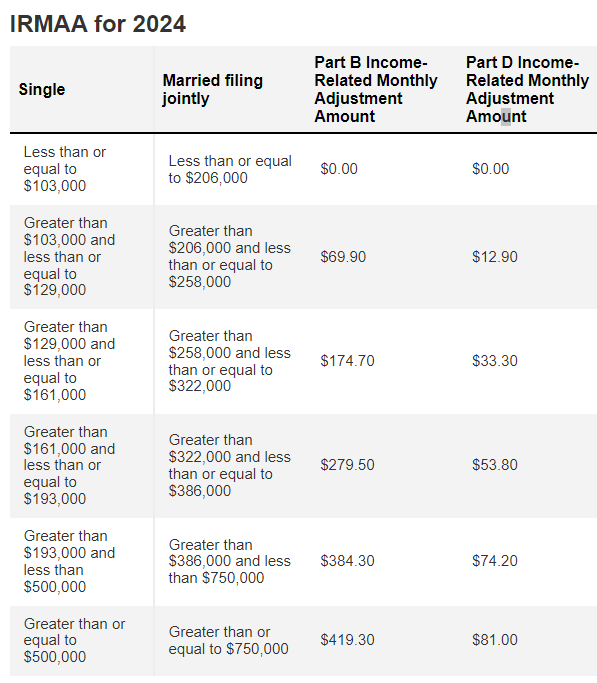Viewport: 597px width, 683px height.
Task: Click the IRMAA for 2024 heading
Action: click(98, 24)
